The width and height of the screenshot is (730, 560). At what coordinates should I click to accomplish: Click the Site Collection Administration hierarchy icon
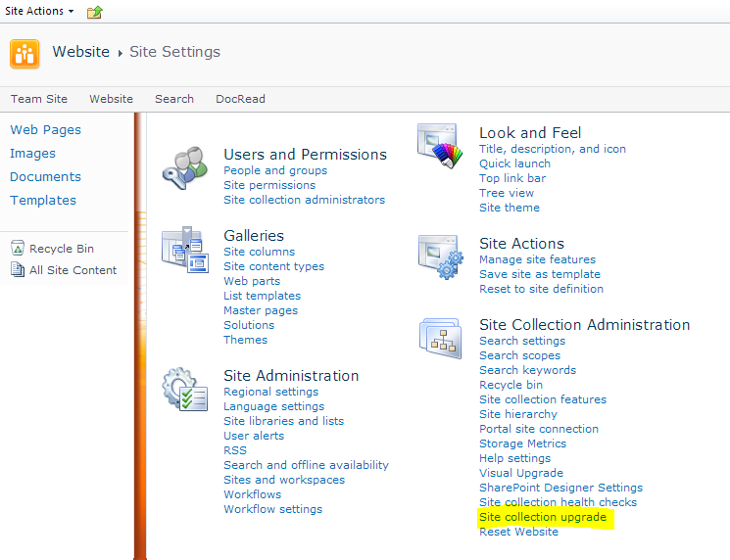point(440,338)
